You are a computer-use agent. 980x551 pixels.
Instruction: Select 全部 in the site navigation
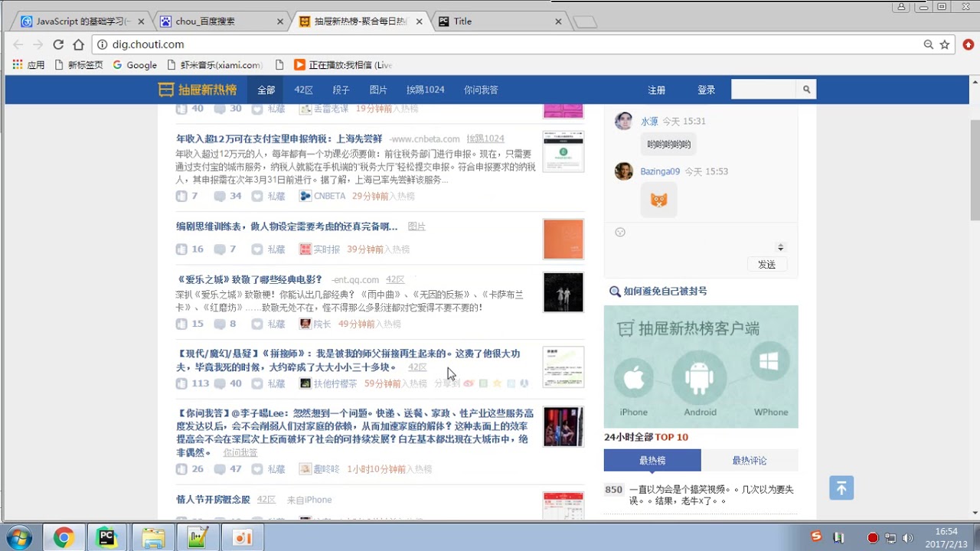coord(266,90)
